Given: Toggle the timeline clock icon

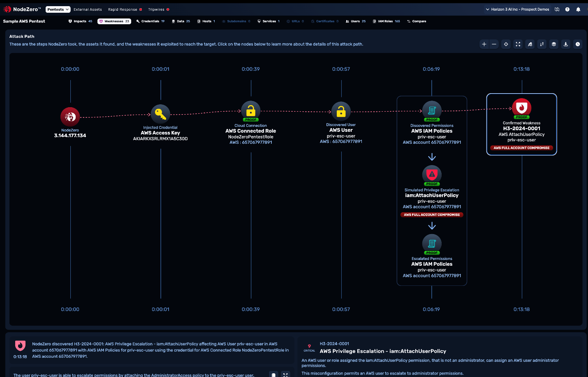Looking at the screenshot, I should click(x=578, y=44).
